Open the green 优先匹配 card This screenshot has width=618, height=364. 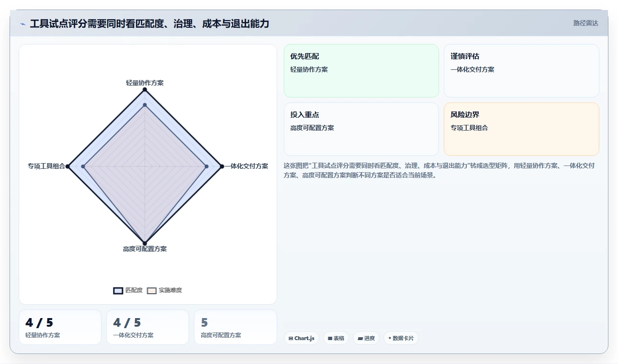(361, 71)
